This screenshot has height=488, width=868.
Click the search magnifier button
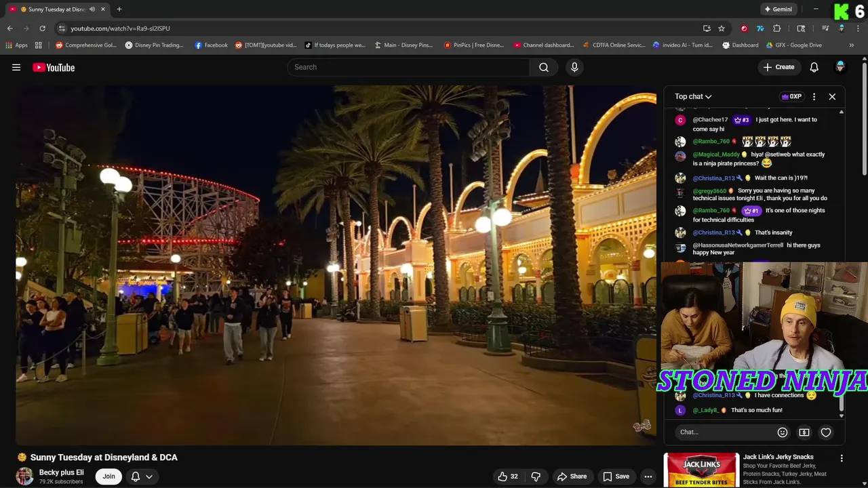pyautogui.click(x=544, y=67)
